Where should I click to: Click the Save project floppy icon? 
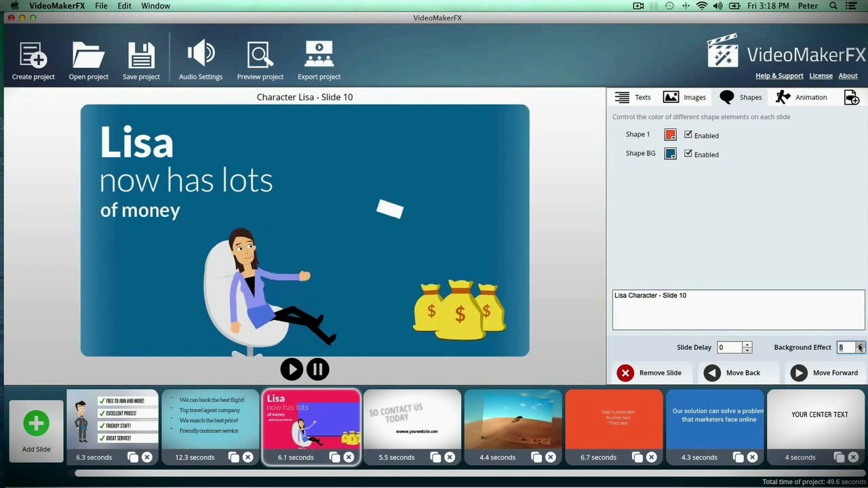tap(141, 55)
